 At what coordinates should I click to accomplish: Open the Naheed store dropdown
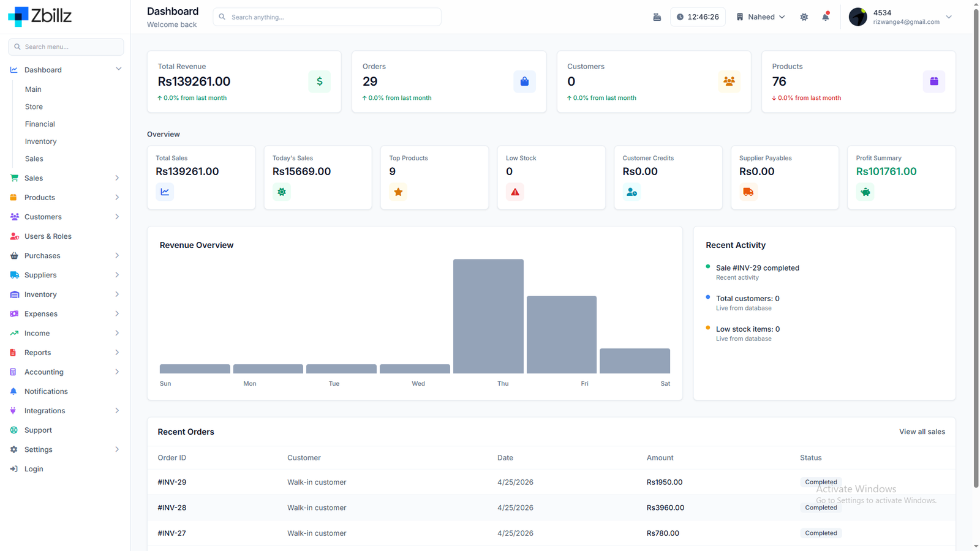coord(761,17)
